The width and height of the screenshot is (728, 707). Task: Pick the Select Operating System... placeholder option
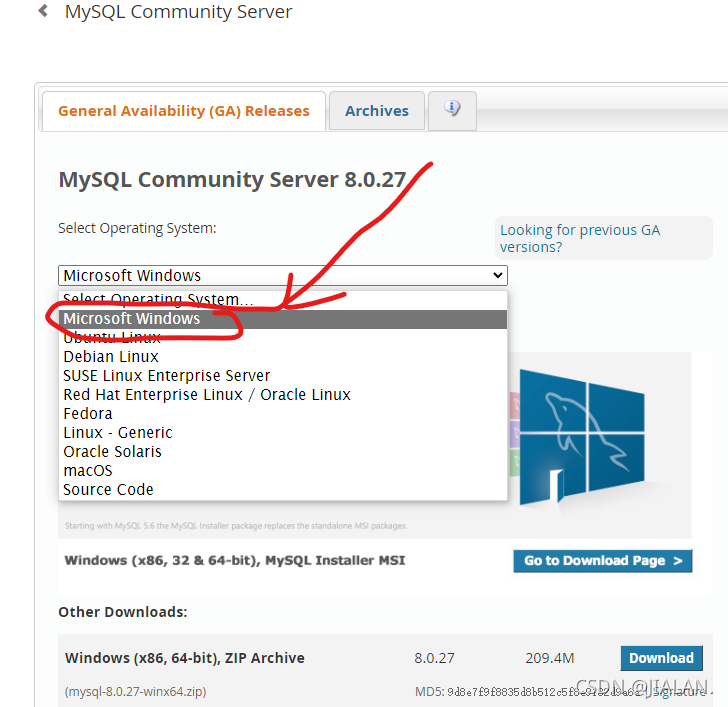[x=283, y=299]
